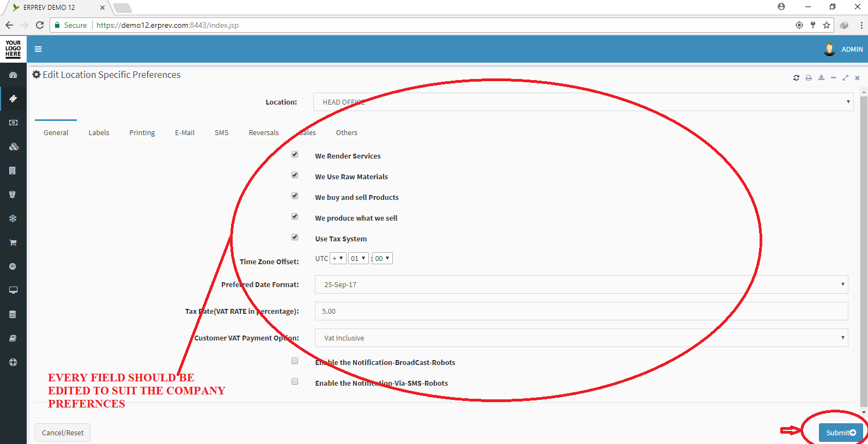Uncheck We buy and sell Products

(295, 196)
